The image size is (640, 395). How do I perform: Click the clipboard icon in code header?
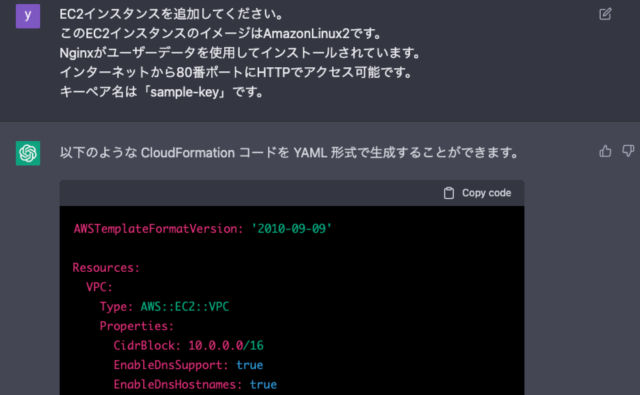(449, 193)
